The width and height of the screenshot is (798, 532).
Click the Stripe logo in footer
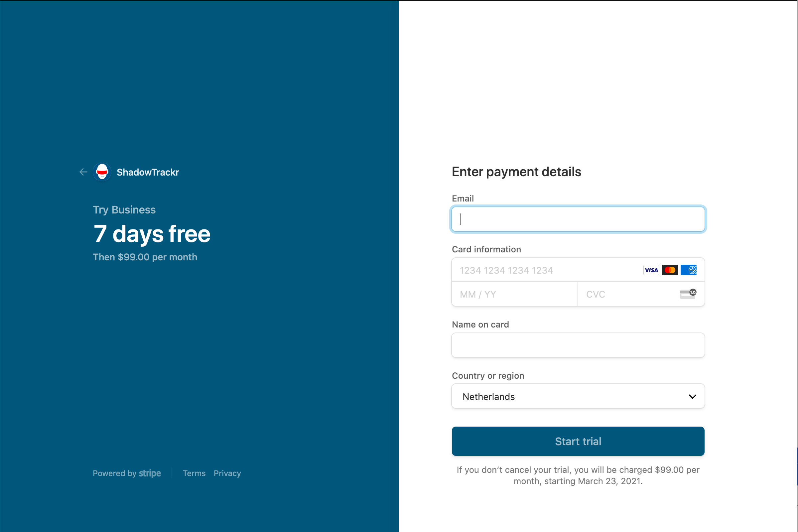[150, 473]
